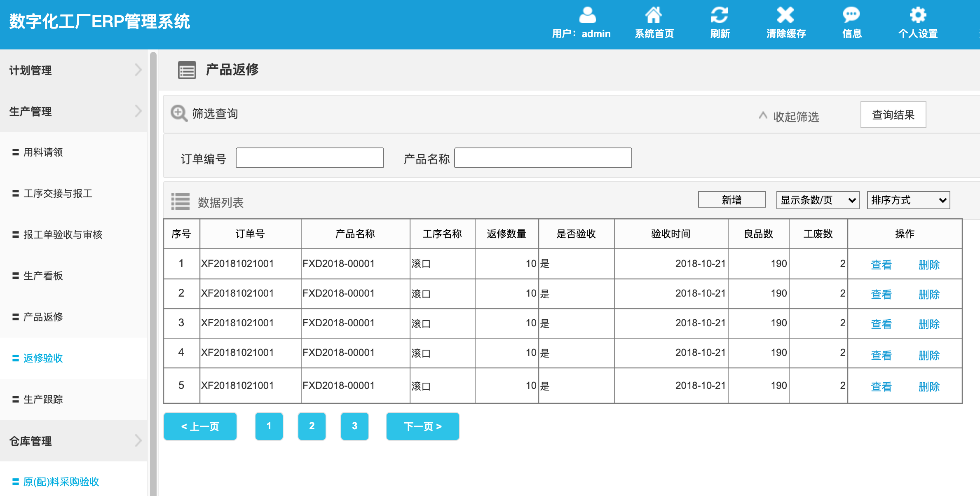Click the data list icon

181,202
